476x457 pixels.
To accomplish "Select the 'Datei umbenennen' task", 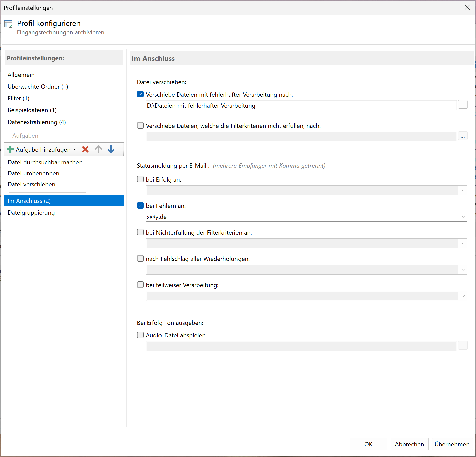I will (x=33, y=173).
